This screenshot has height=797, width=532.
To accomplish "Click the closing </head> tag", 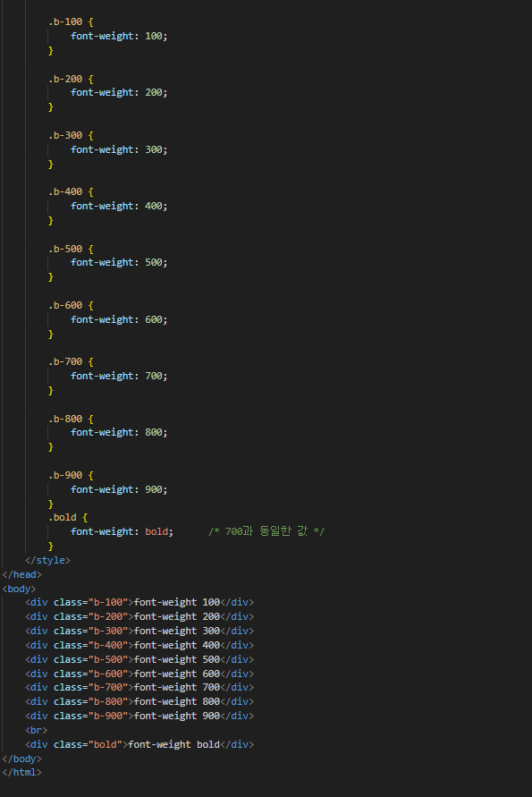I will point(21,574).
